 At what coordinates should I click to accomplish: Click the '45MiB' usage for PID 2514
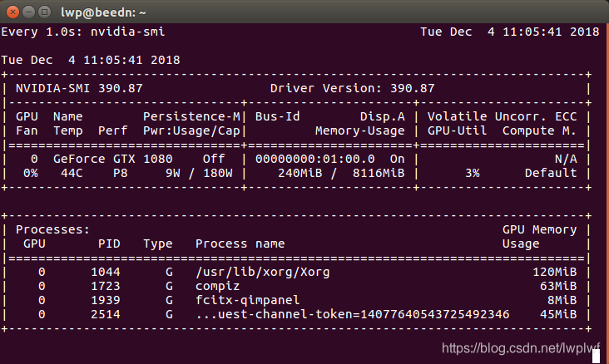pyautogui.click(x=558, y=314)
